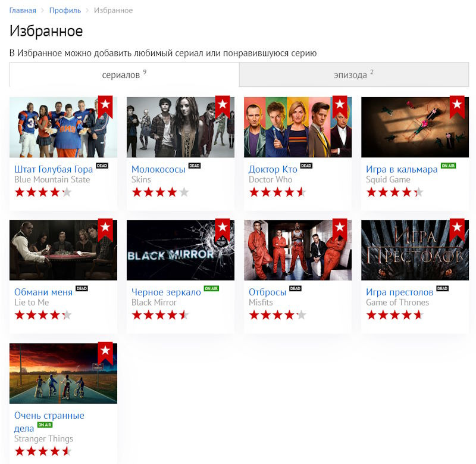
Task: Click DEAD badge next to Штат Голубая Гора
Action: point(102,166)
